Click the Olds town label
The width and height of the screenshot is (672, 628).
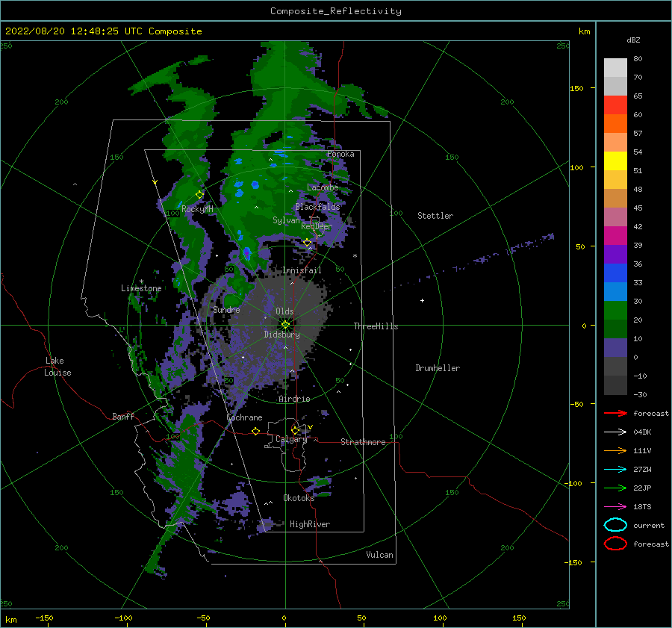point(284,311)
